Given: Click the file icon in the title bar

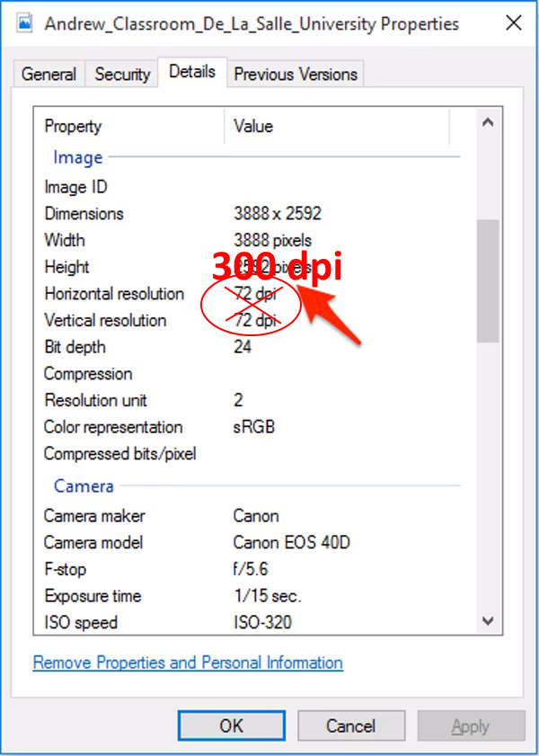Looking at the screenshot, I should click(x=23, y=23).
